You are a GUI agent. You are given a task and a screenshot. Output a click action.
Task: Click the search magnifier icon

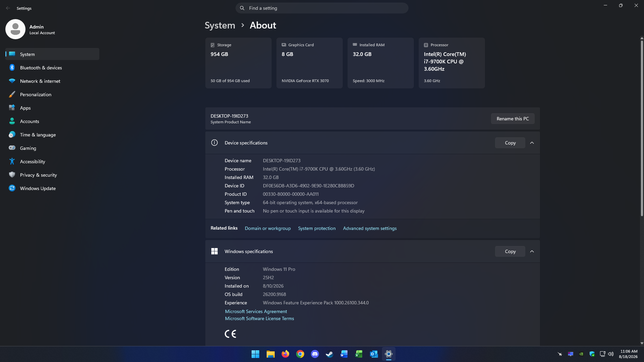[242, 8]
